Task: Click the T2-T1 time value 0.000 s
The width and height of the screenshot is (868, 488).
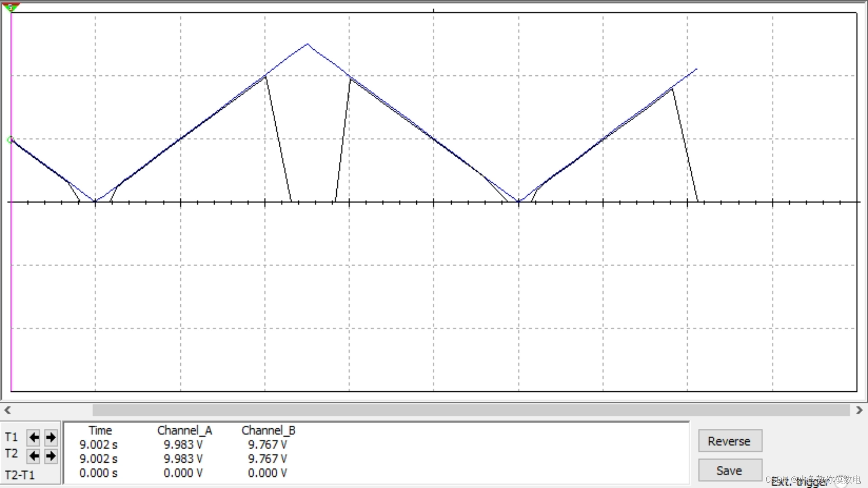Action: (98, 473)
